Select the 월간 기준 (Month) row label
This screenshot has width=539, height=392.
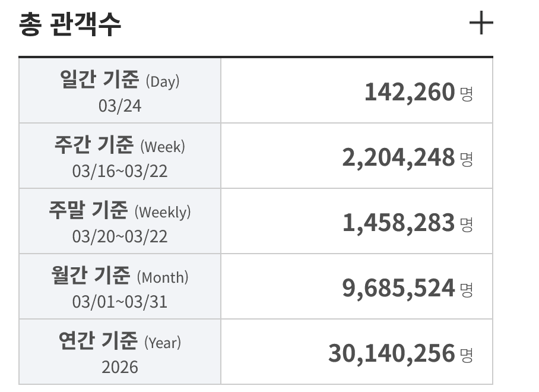(x=120, y=276)
